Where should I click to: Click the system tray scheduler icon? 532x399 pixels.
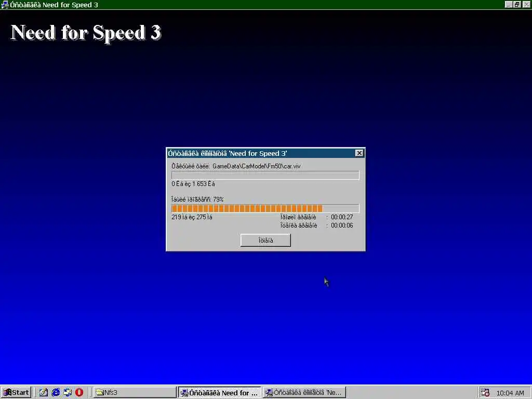point(485,392)
